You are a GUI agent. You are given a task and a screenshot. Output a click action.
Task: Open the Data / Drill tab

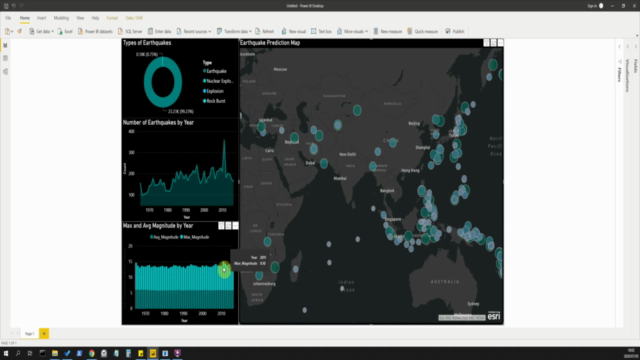tap(134, 18)
